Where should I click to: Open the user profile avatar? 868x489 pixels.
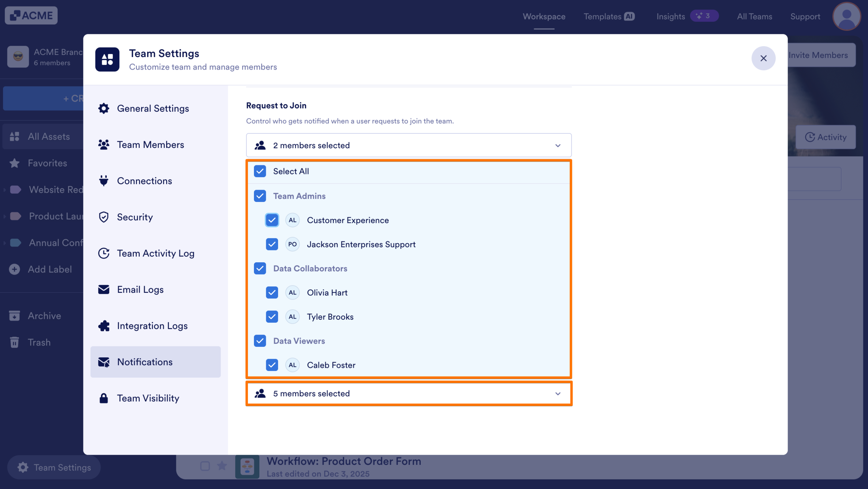(847, 16)
